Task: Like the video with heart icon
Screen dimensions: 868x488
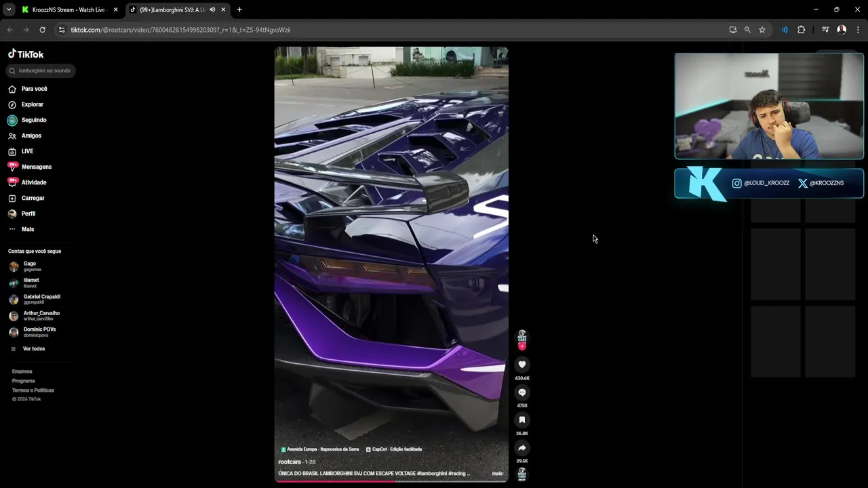Action: pos(522,365)
